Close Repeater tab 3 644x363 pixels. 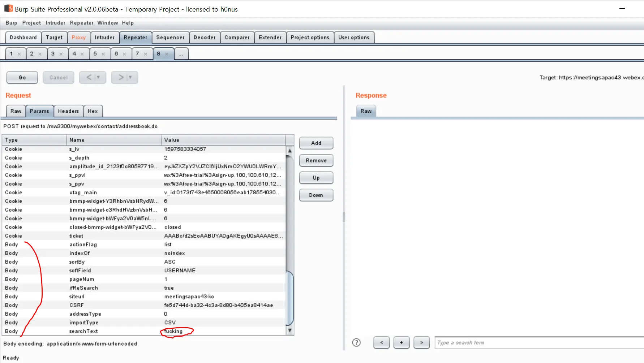pyautogui.click(x=61, y=54)
